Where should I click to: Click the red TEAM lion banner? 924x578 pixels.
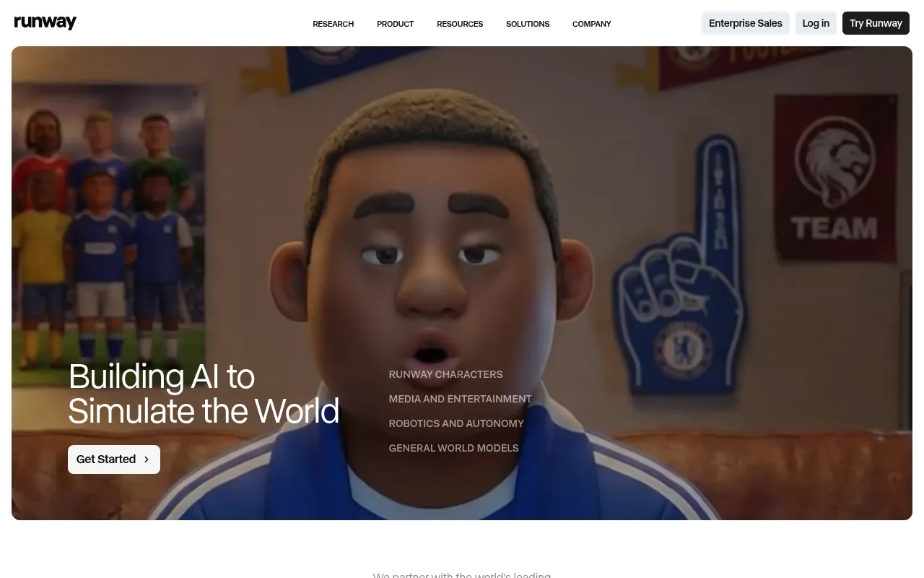tap(833, 181)
